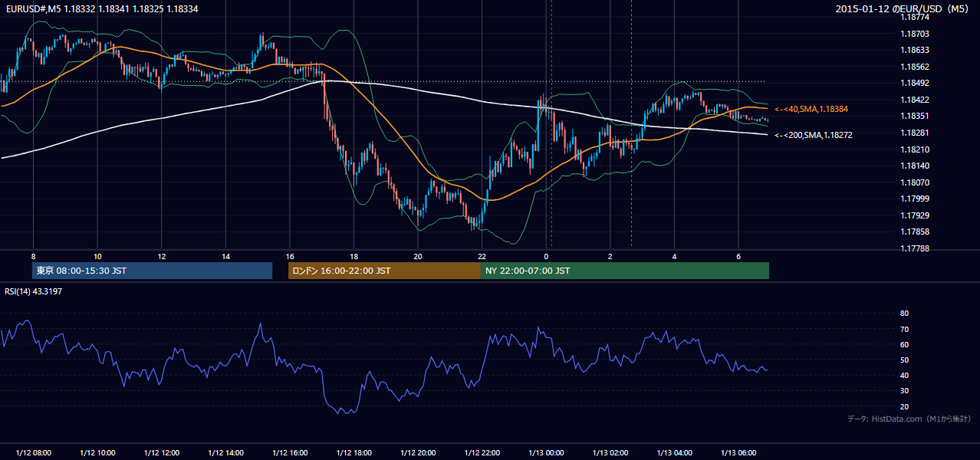This screenshot has width=980, height=460.
Task: Click price axis label 1.18633
Action: (x=915, y=51)
